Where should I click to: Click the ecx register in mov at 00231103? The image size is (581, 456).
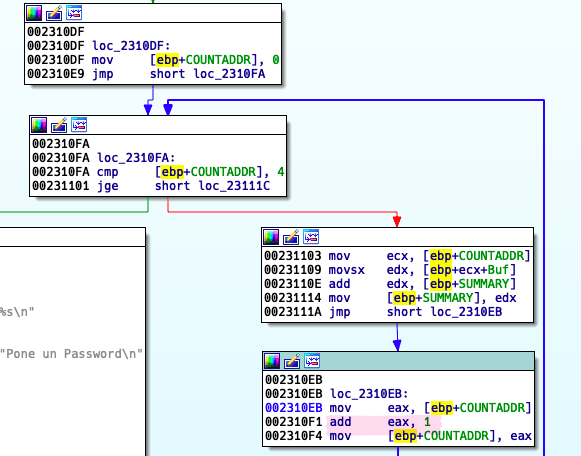tap(397, 256)
